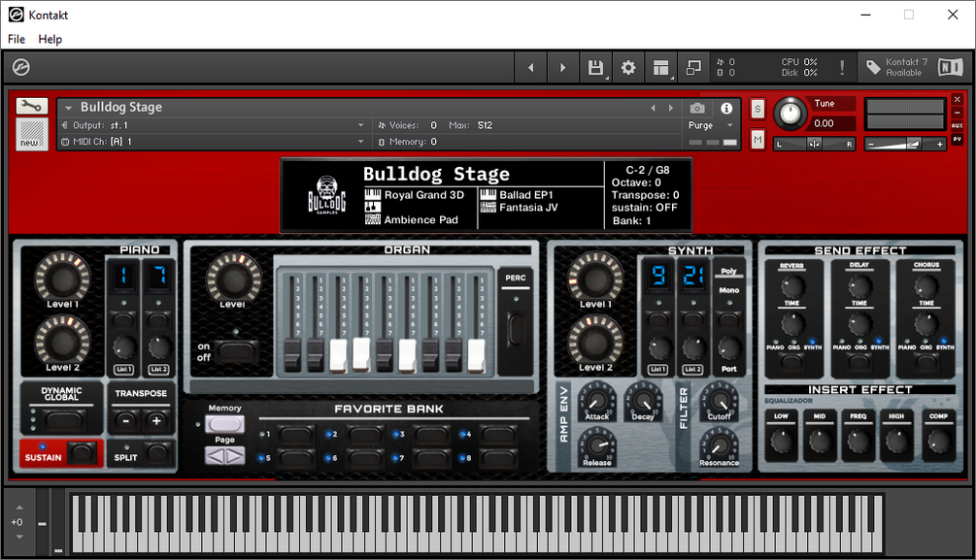The width and height of the screenshot is (976, 560).
Task: Click the filter Cutoff knob
Action: [x=720, y=401]
